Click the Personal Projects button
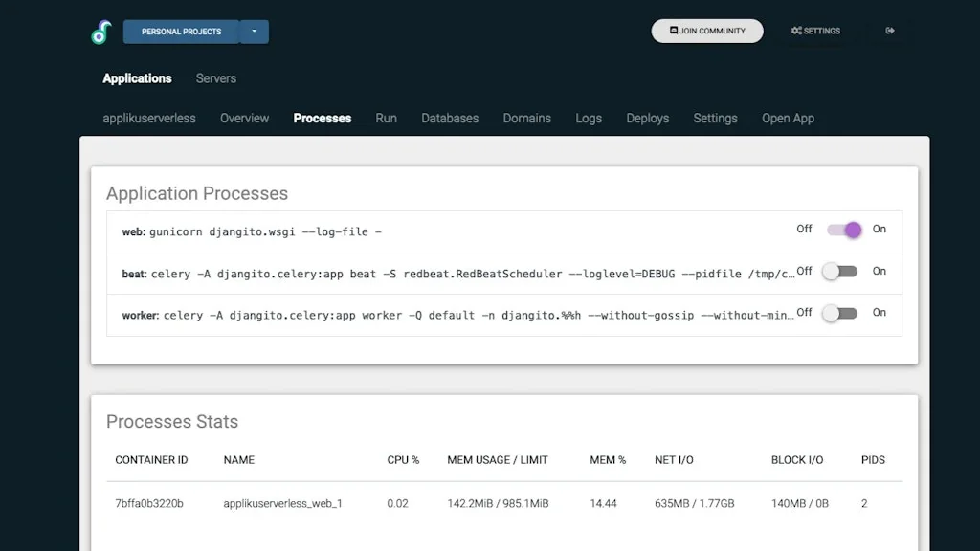980x551 pixels. [x=180, y=31]
